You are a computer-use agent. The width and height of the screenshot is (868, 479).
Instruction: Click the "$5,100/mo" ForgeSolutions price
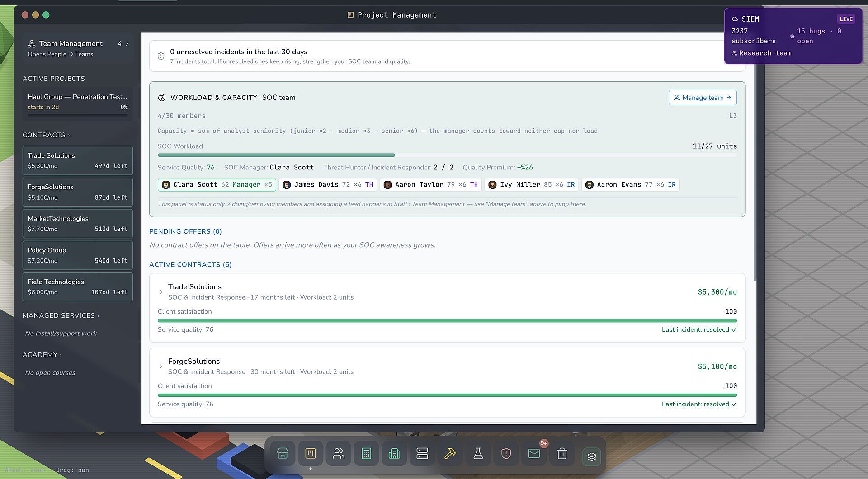tap(717, 366)
